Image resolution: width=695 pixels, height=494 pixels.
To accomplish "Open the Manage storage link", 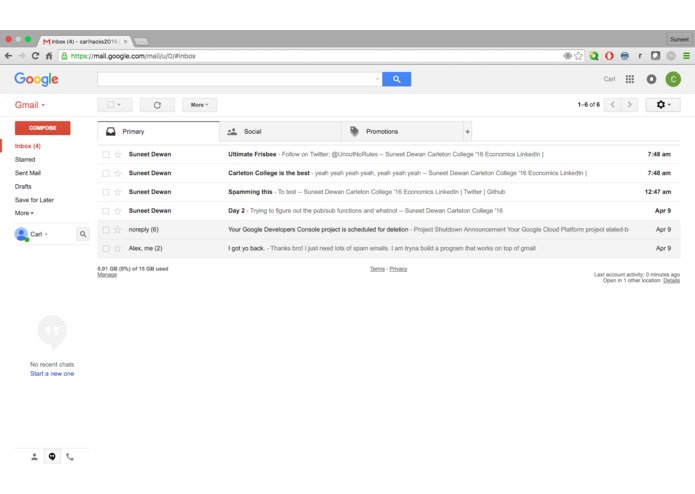I will 107,275.
